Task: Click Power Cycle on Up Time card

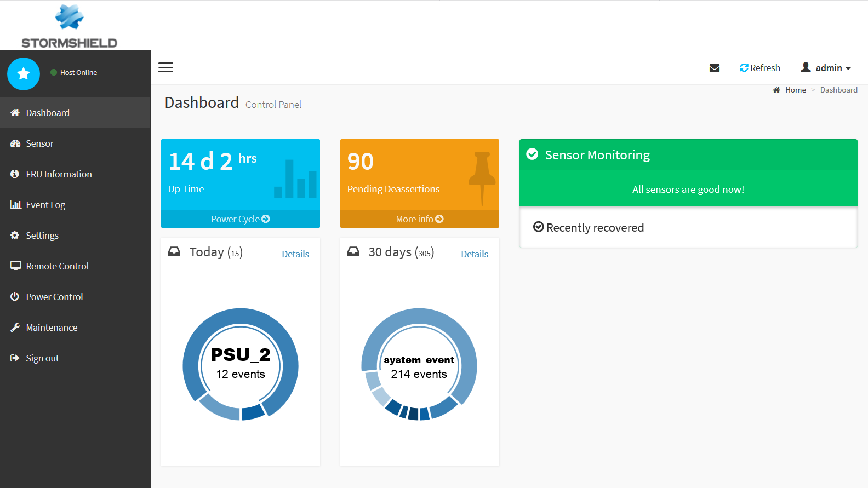Action: point(240,219)
